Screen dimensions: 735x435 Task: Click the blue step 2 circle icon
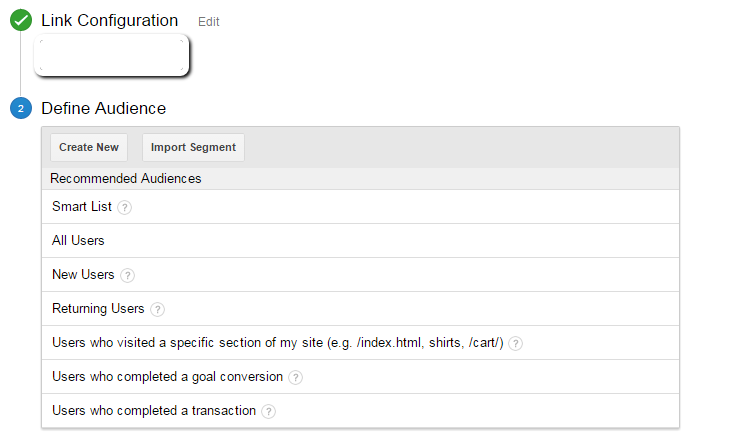21,108
